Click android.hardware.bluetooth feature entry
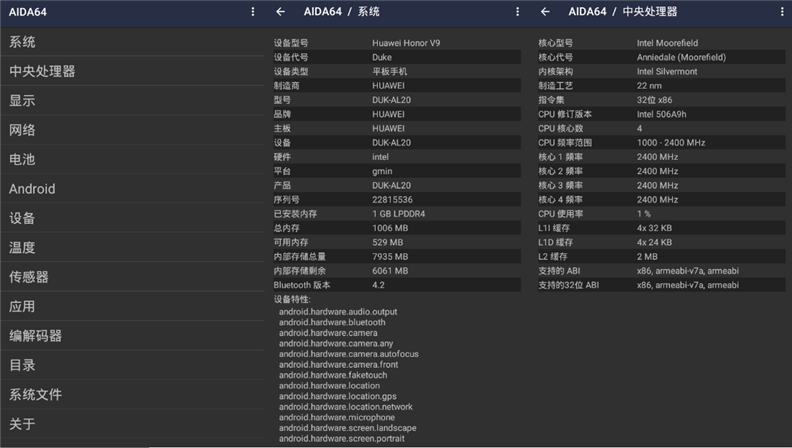This screenshot has height=448, width=792. click(332, 322)
